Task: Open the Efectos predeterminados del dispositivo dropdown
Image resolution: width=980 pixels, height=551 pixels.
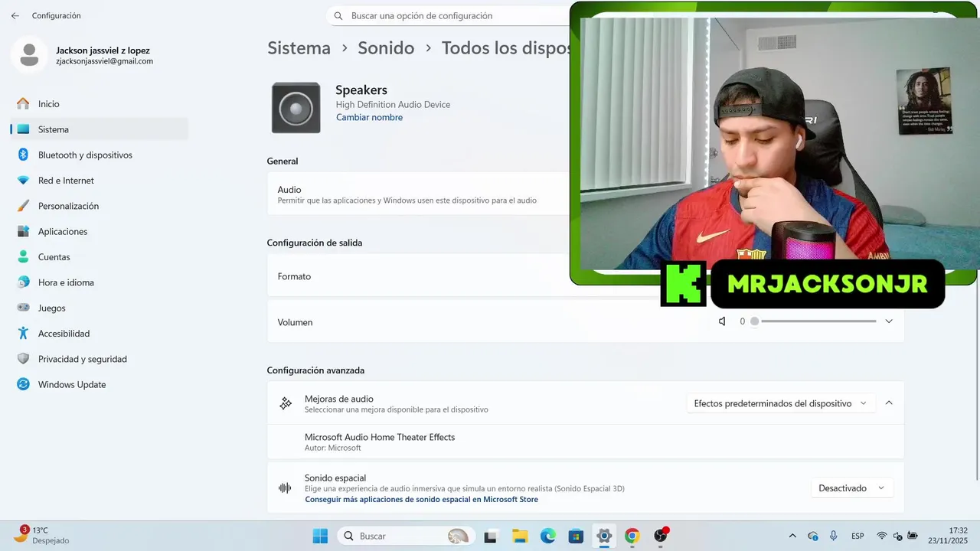Action: [780, 403]
